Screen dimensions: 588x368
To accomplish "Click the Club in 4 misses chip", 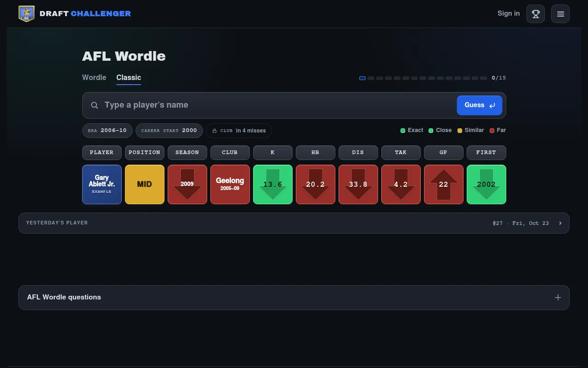I will [239, 131].
